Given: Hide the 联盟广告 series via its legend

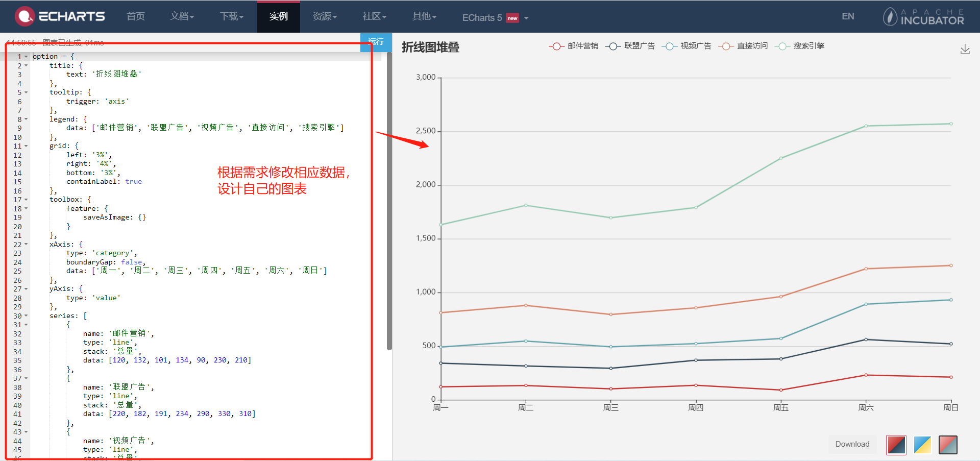Looking at the screenshot, I should tap(630, 46).
